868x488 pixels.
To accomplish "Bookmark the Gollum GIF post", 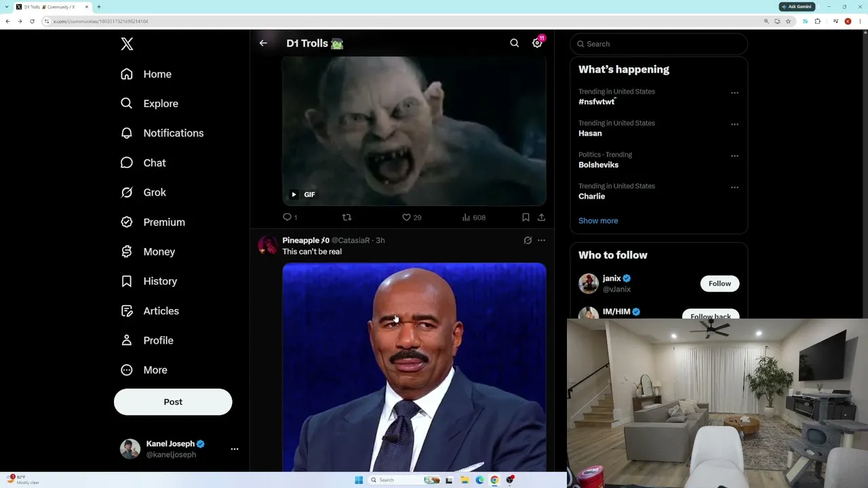I will (x=526, y=218).
